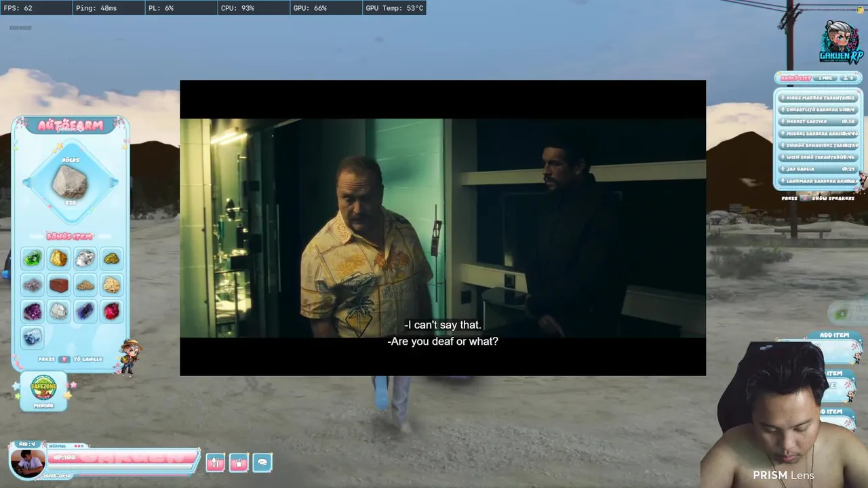Select the white crystal bonus item

(x=59, y=311)
